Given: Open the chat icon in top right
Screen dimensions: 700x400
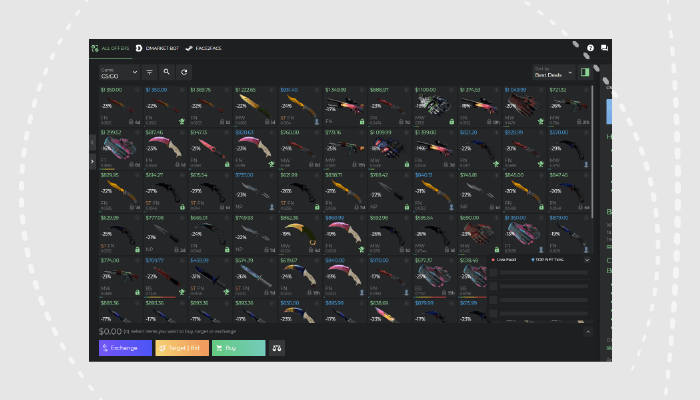Looking at the screenshot, I should click(604, 48).
